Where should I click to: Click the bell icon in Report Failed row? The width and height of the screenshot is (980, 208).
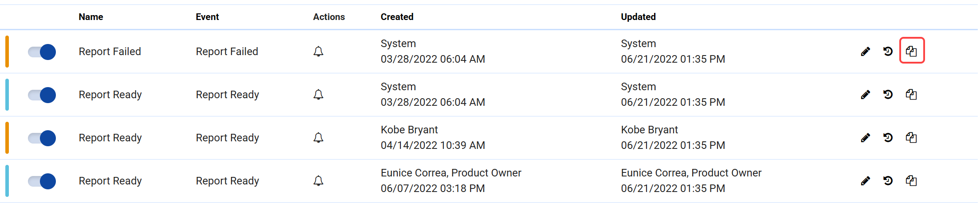(x=318, y=52)
